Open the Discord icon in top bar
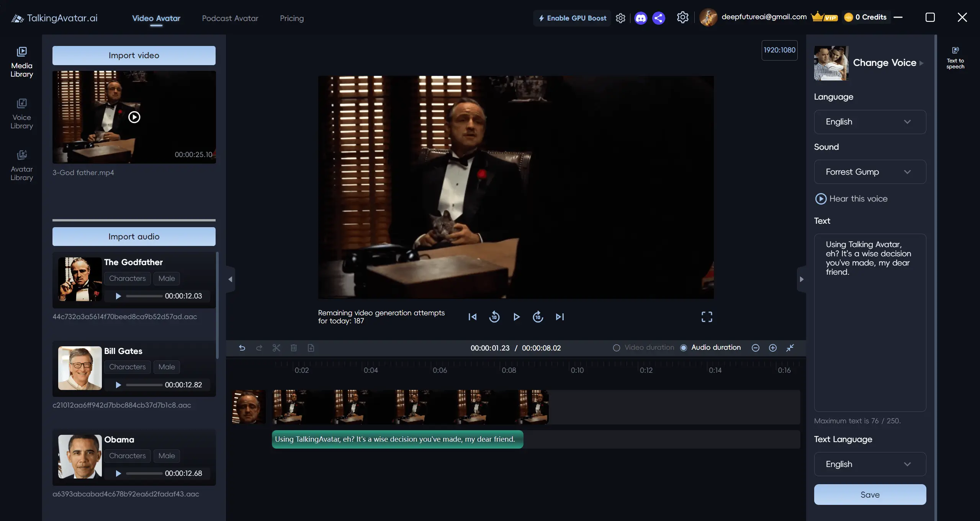The image size is (980, 521). click(641, 18)
